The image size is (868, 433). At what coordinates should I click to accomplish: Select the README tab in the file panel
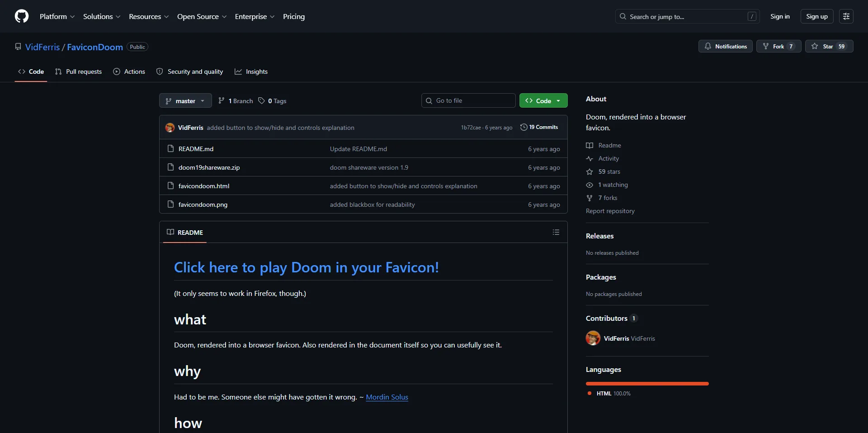pyautogui.click(x=185, y=232)
